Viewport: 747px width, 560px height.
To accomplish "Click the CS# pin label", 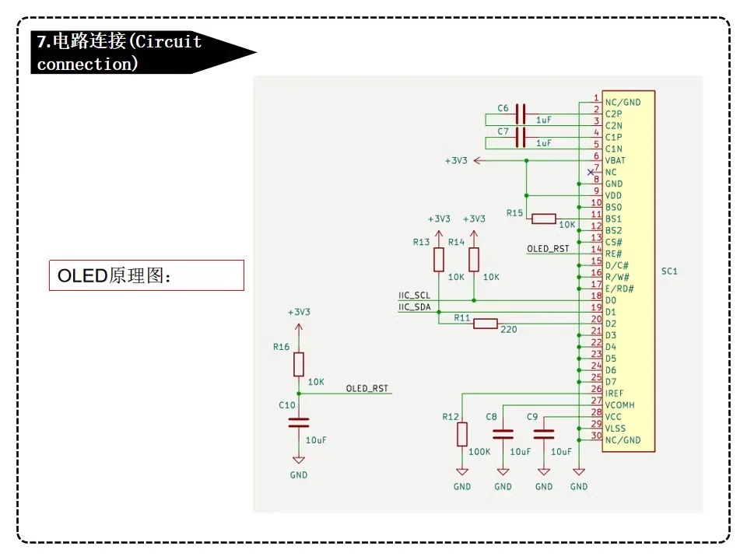I will [614, 242].
